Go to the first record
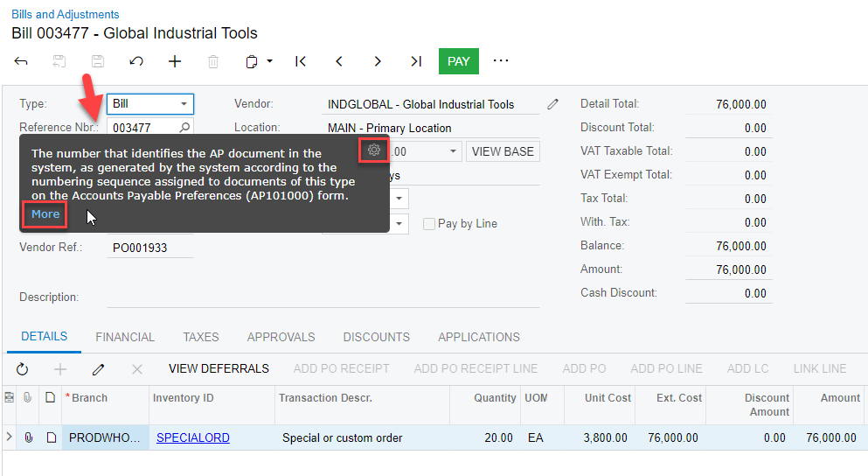Viewport: 868px width, 476px height. (x=301, y=61)
